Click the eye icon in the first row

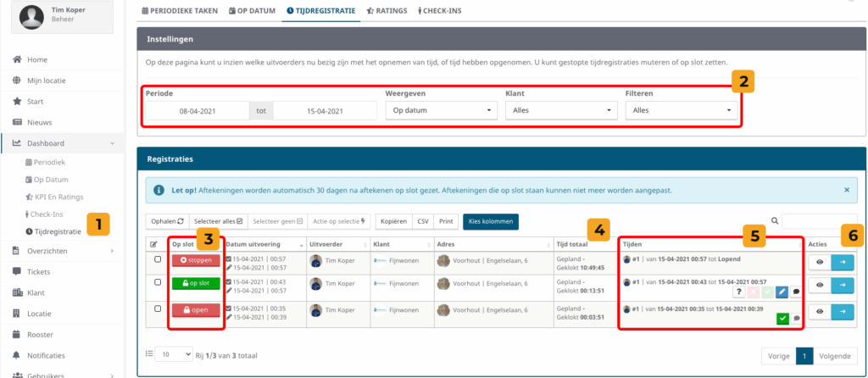click(x=819, y=263)
